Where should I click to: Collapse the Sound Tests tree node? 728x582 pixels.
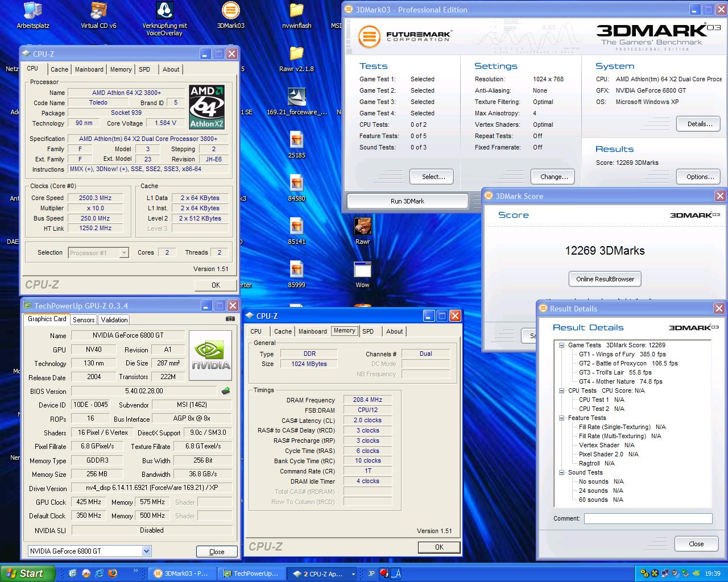[x=561, y=472]
